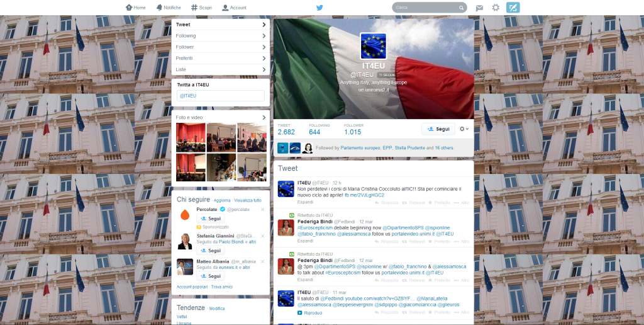Click the Stella Prudente follower avatar
The image size is (644, 325).
pos(308,148)
